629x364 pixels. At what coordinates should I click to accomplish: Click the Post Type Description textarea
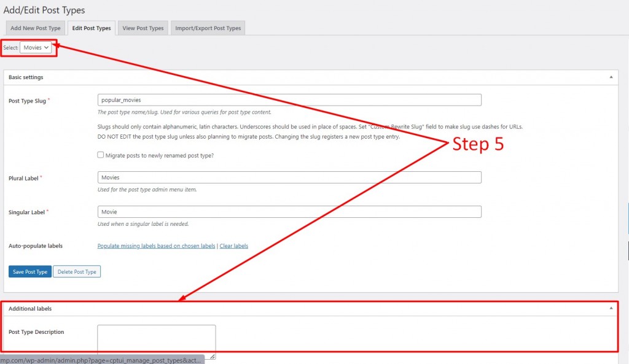tap(157, 342)
